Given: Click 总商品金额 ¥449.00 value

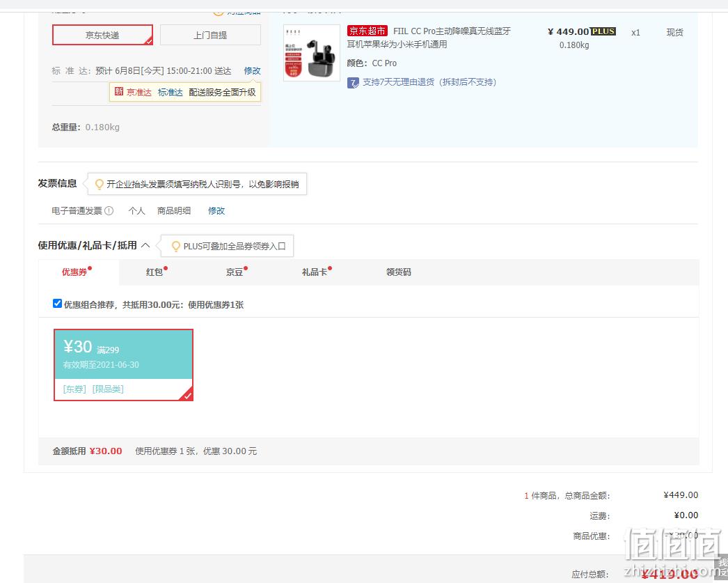Looking at the screenshot, I should tap(681, 495).
